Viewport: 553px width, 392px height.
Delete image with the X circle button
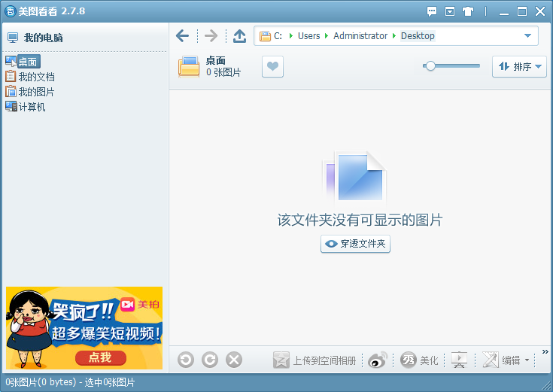tap(234, 360)
